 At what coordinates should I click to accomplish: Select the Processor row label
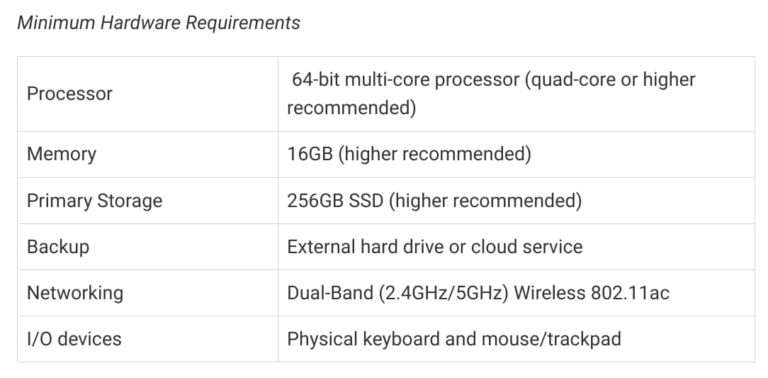(x=70, y=94)
